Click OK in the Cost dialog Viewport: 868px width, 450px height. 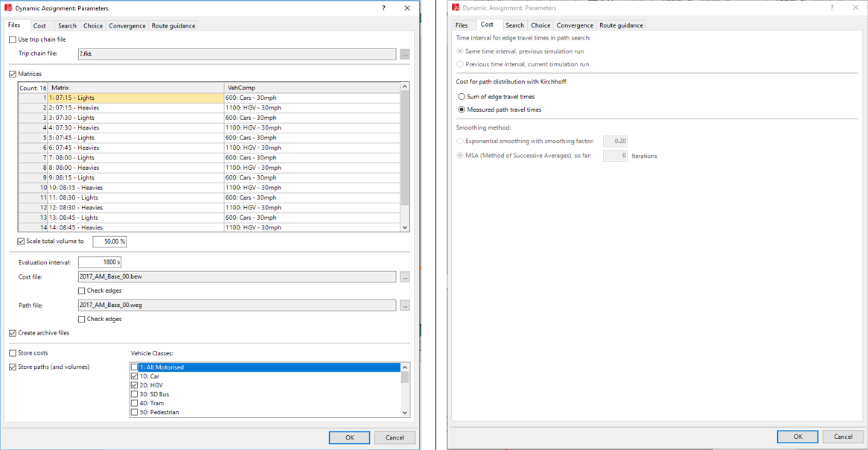click(x=798, y=436)
